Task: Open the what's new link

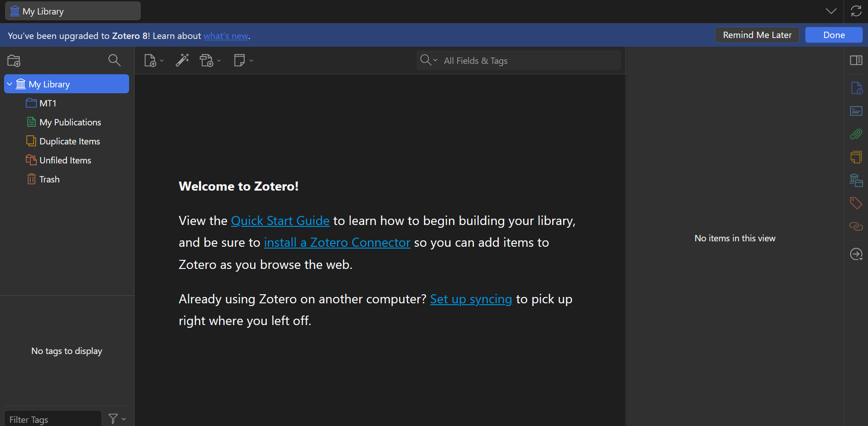Action: pos(226,36)
